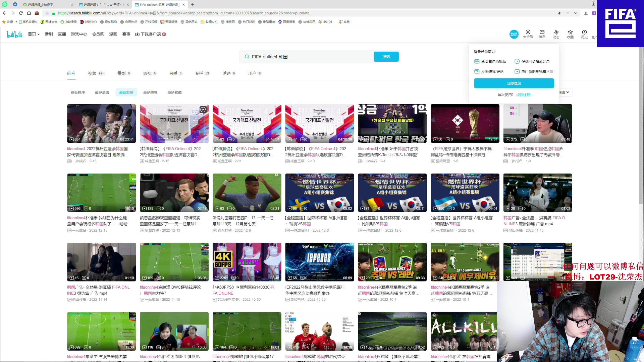The height and width of the screenshot is (362, 644).
Task: Open the 4K60FPS video thumbnail
Action: click(247, 262)
